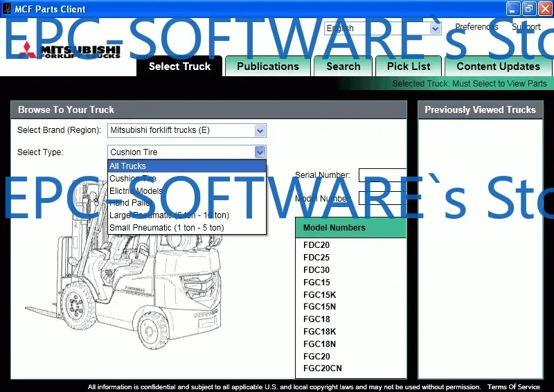The width and height of the screenshot is (554, 392).
Task: Click the Serial Number input field
Action: click(x=382, y=175)
